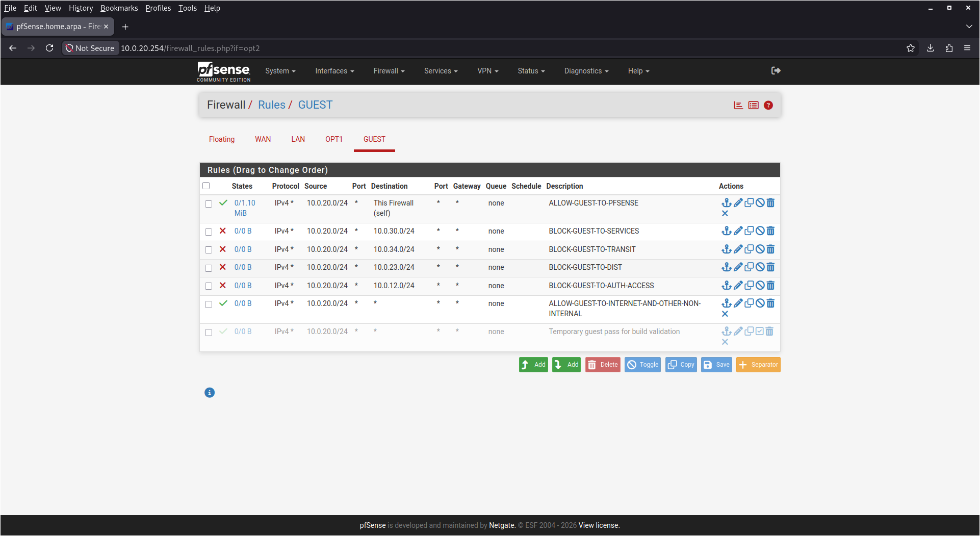This screenshot has width=980, height=536.
Task: Open the red help question mark icon
Action: [x=768, y=105]
